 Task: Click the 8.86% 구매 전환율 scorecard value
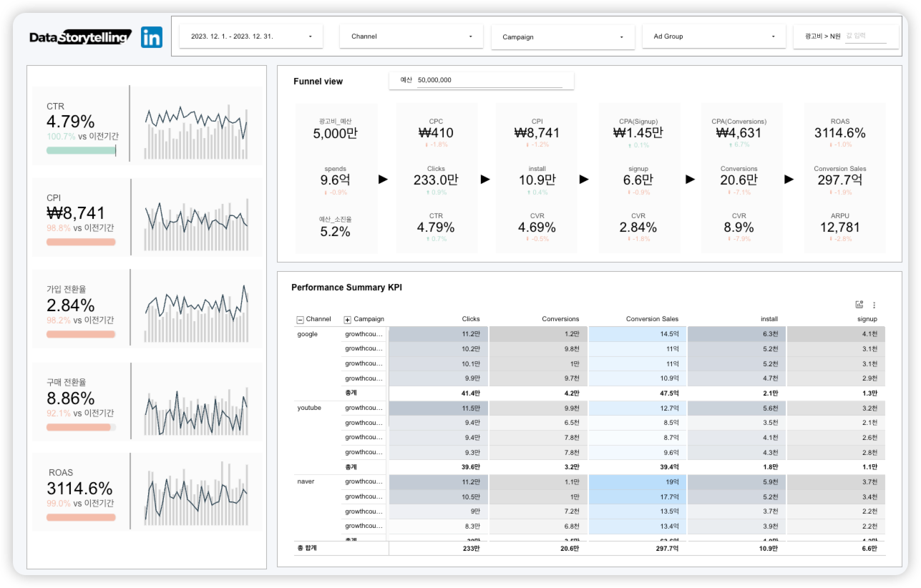tap(70, 398)
